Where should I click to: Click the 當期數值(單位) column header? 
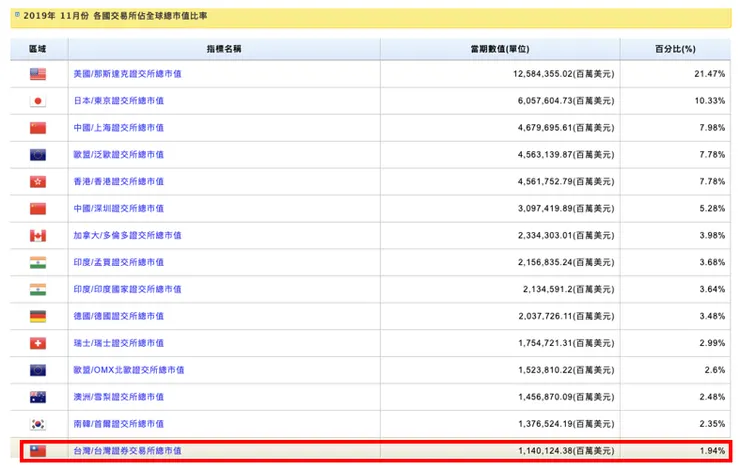[500, 49]
